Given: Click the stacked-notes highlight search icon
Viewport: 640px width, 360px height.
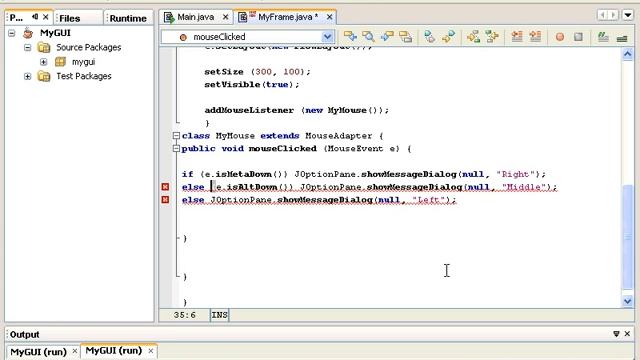Looking at the screenshot, I should point(406,37).
